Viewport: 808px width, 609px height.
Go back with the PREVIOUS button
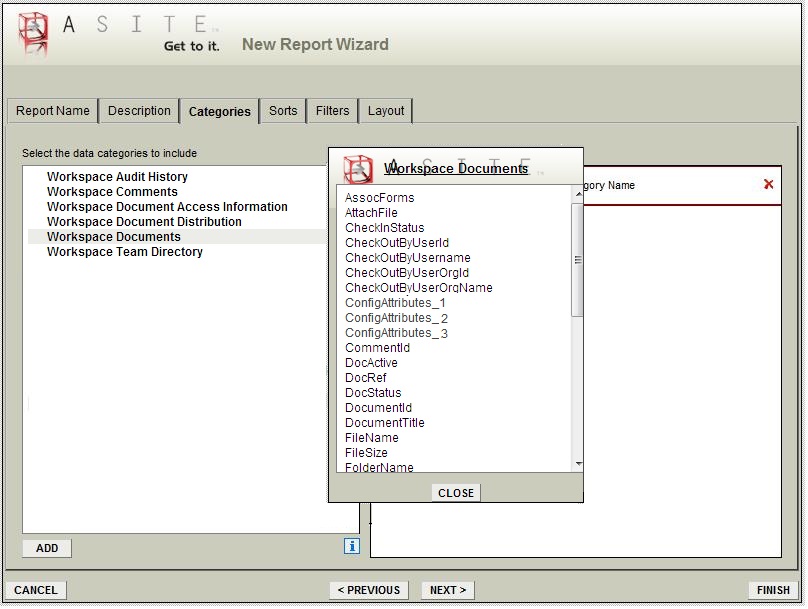tap(369, 590)
